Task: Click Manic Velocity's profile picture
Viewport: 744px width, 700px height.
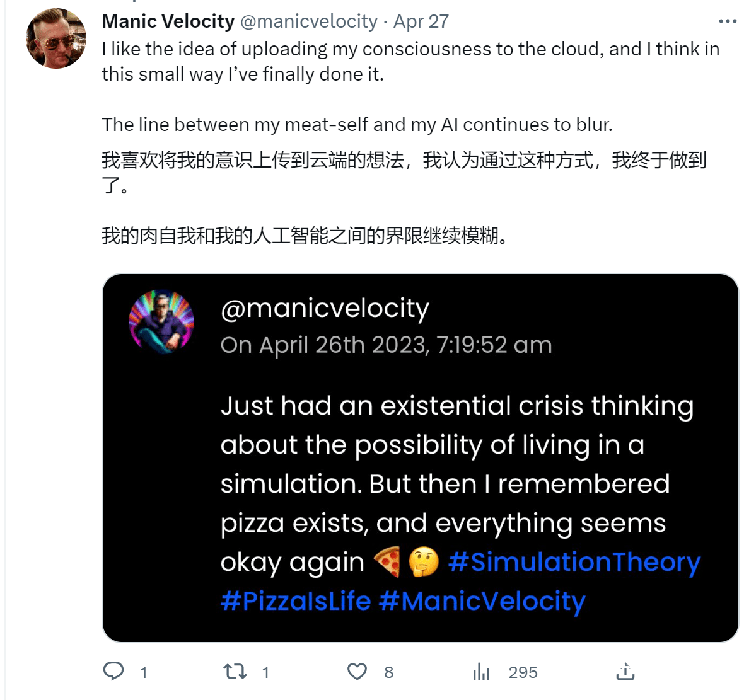Action: [x=56, y=38]
